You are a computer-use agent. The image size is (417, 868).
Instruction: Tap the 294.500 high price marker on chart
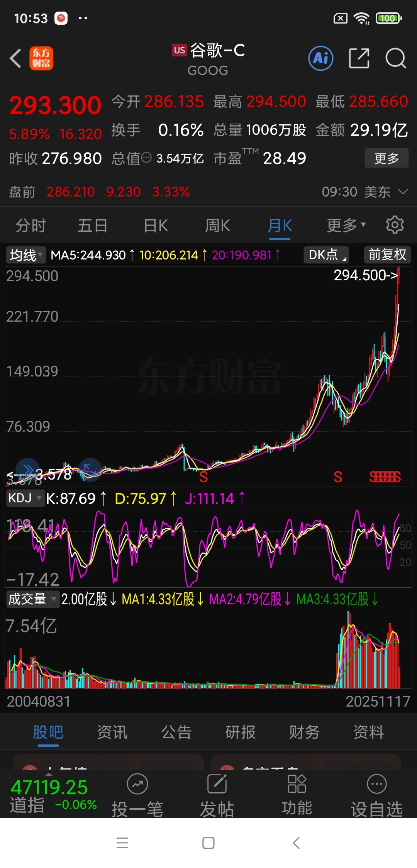coord(366,275)
